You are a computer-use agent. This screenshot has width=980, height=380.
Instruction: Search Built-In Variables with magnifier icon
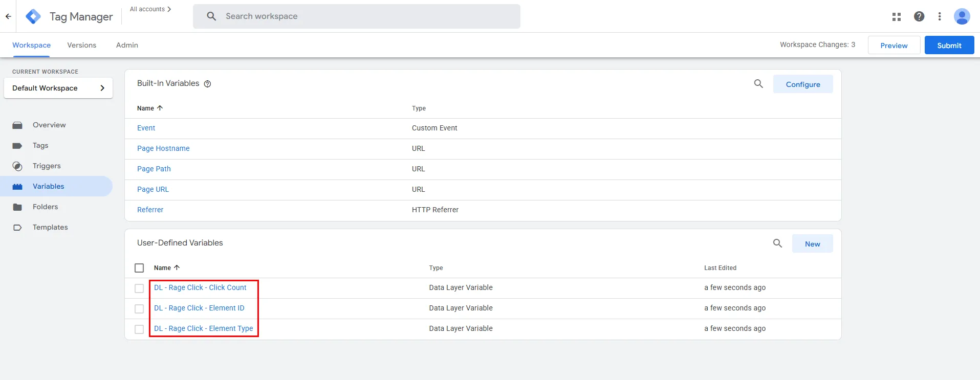pos(758,84)
